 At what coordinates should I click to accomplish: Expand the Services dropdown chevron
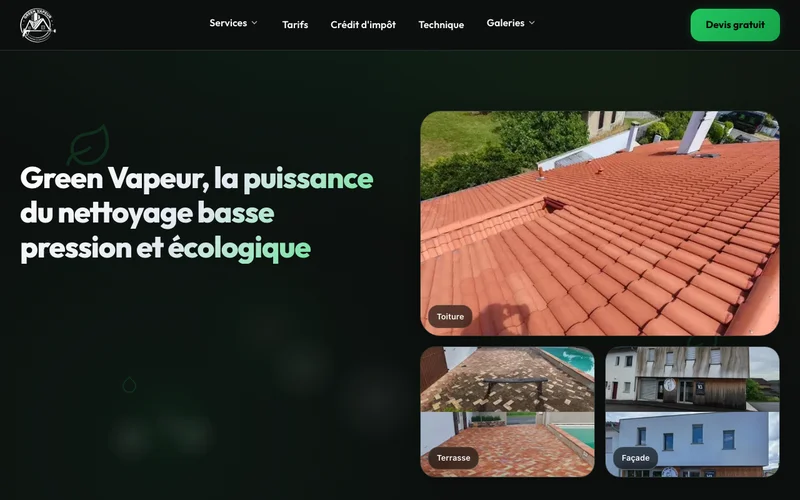tap(255, 23)
